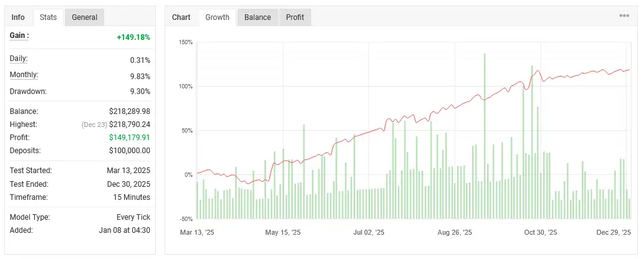Show the Balance chart tab
The height and width of the screenshot is (259, 644).
pyautogui.click(x=257, y=17)
